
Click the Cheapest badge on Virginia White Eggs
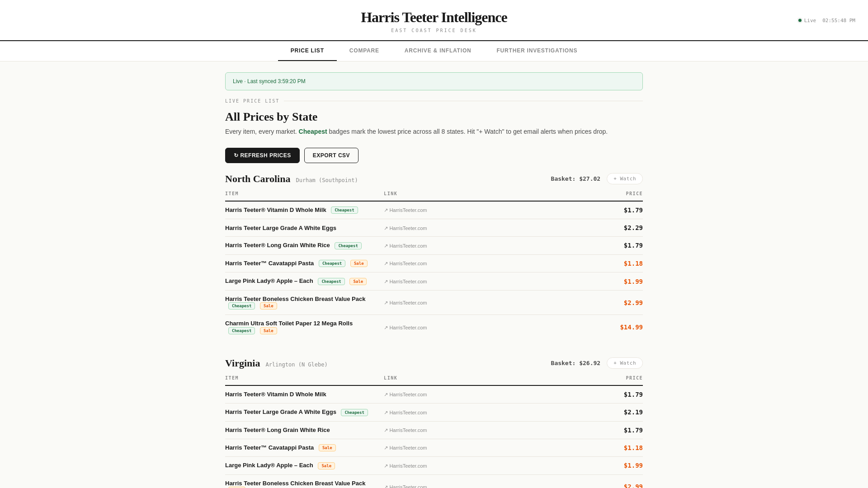tap(354, 413)
